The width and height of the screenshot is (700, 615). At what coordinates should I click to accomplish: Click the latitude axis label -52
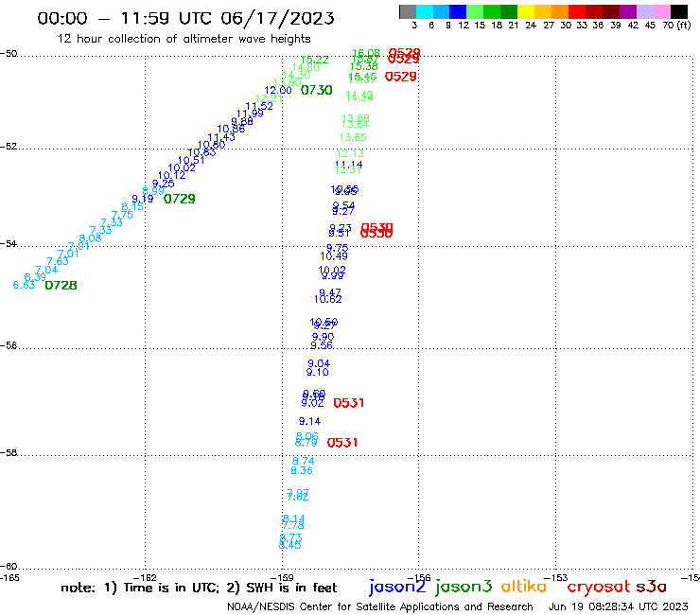pyautogui.click(x=9, y=147)
